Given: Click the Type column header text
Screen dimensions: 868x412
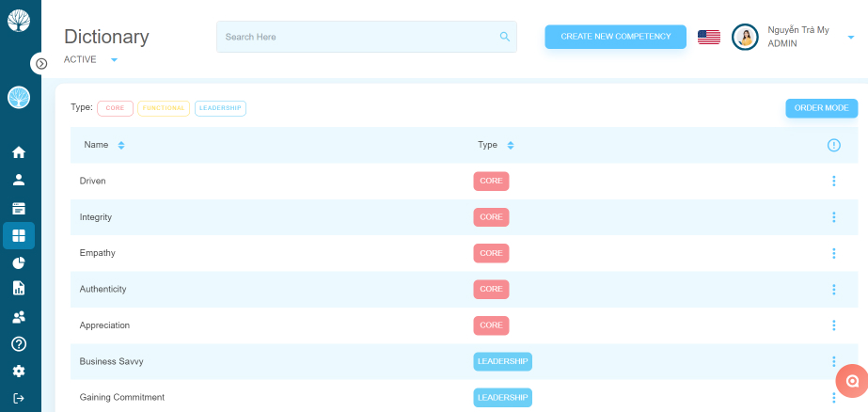Looking at the screenshot, I should [488, 145].
